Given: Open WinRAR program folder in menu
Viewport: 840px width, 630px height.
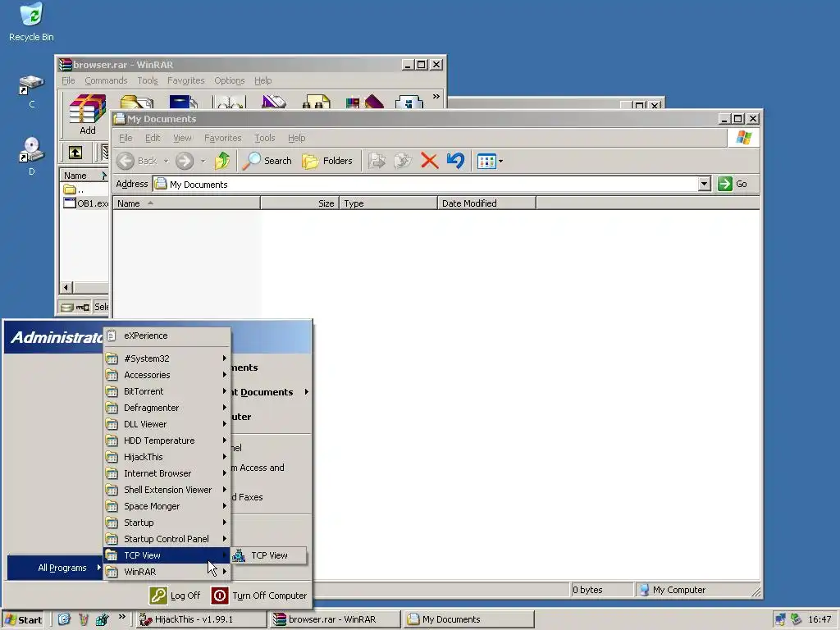Looking at the screenshot, I should pyautogui.click(x=167, y=572).
